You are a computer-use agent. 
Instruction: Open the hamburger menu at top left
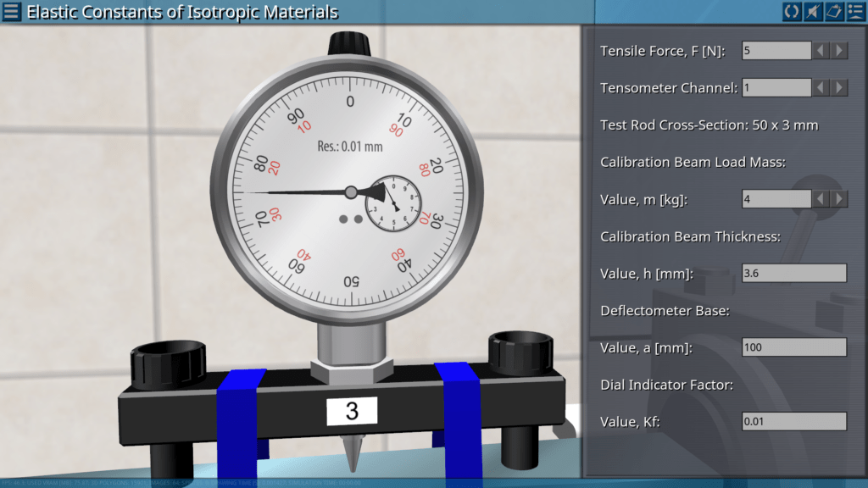coord(13,12)
